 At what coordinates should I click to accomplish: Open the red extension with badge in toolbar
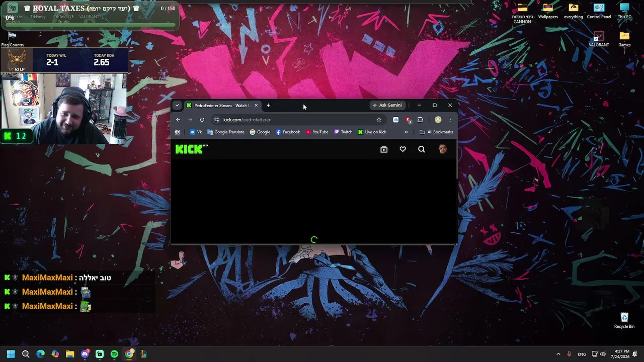408,120
